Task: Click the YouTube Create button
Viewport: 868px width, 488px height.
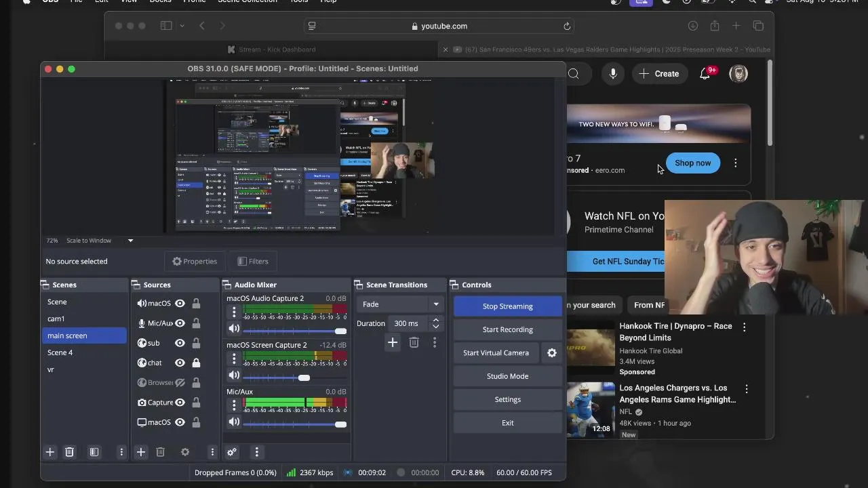Action: point(658,74)
